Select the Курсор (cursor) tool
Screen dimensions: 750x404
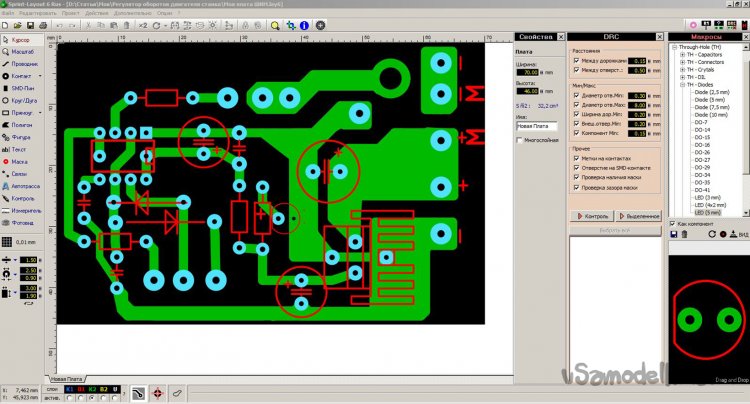coord(25,40)
